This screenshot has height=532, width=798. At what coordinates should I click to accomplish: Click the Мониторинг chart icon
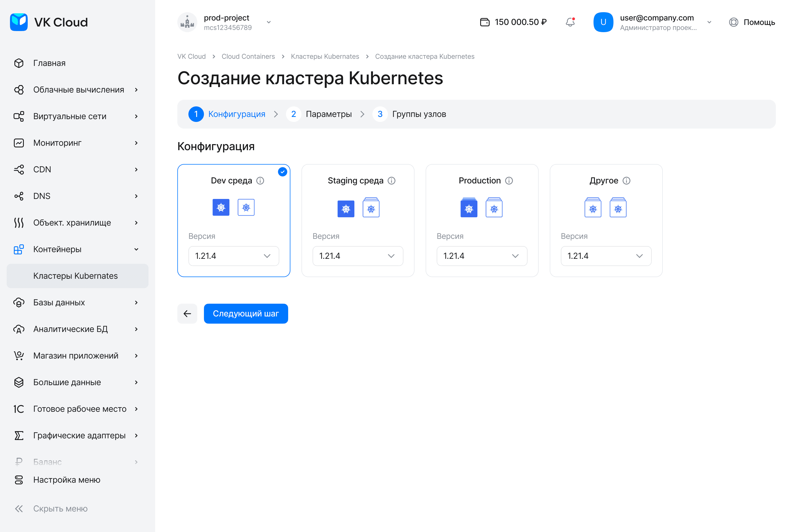(19, 143)
